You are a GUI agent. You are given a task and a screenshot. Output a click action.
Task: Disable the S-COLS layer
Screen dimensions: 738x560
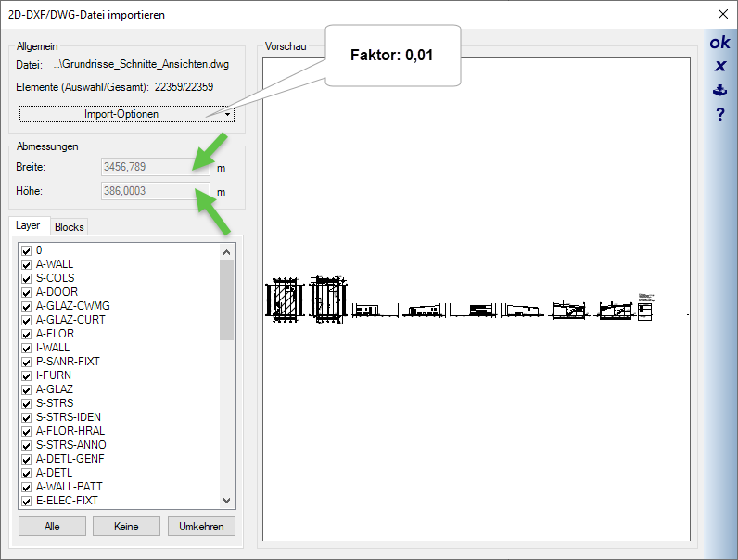tap(27, 278)
